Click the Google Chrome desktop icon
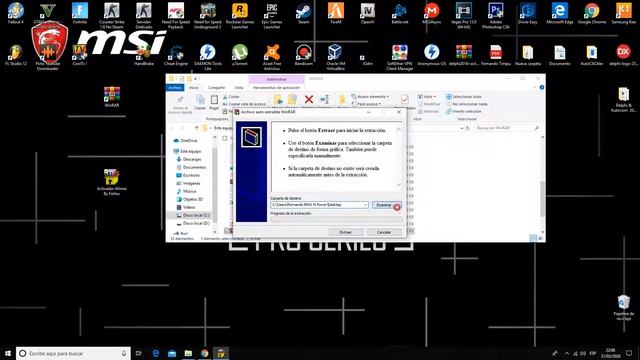Viewport: 640px width, 360px height. (x=592, y=13)
